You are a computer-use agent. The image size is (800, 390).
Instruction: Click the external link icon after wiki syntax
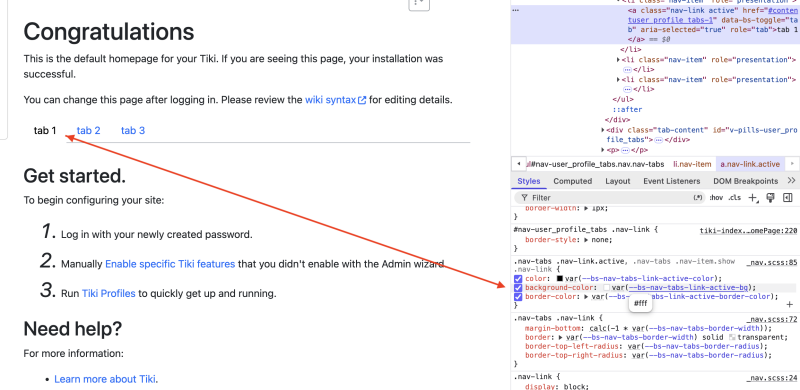pos(362,101)
